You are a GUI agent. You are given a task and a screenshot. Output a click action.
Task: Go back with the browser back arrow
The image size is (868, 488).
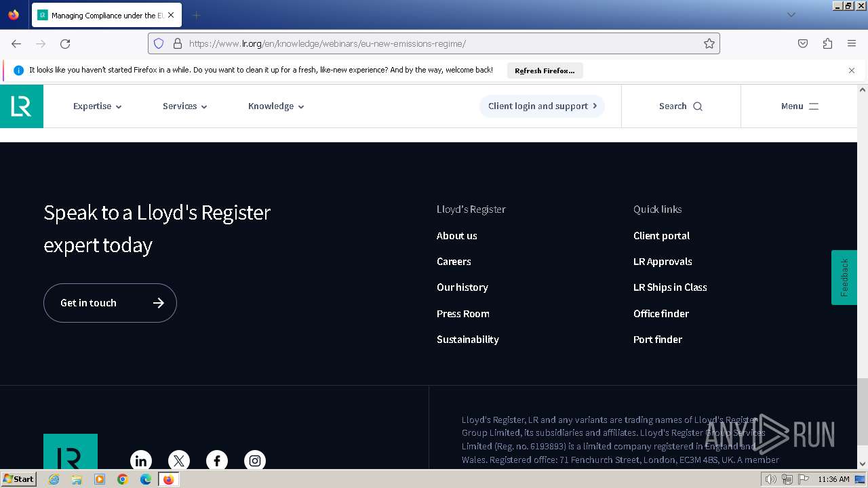coord(16,43)
